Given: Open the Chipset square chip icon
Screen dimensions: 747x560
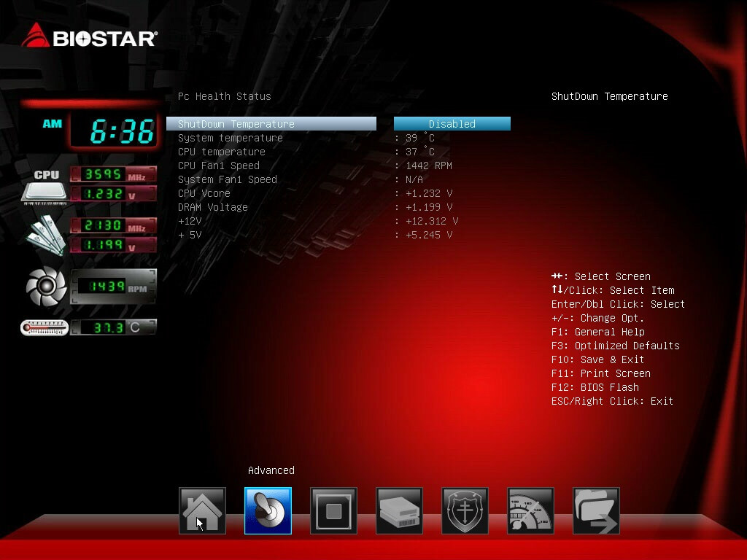Looking at the screenshot, I should 333,510.
